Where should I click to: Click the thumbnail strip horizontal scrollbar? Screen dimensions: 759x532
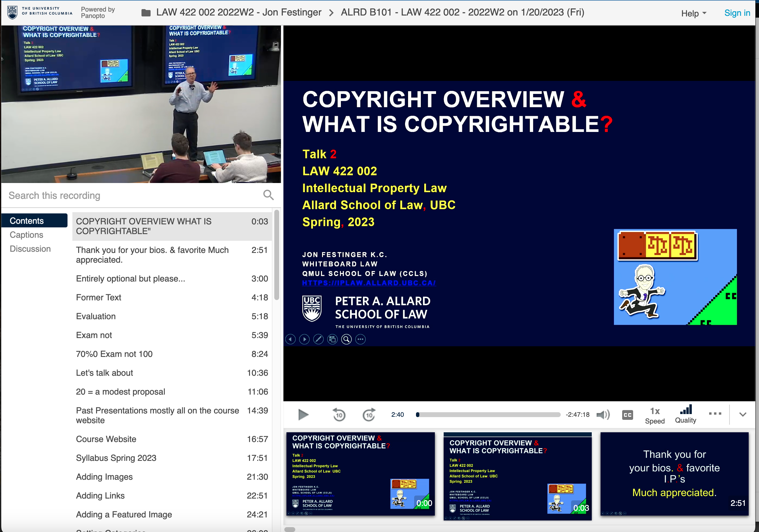(290, 529)
